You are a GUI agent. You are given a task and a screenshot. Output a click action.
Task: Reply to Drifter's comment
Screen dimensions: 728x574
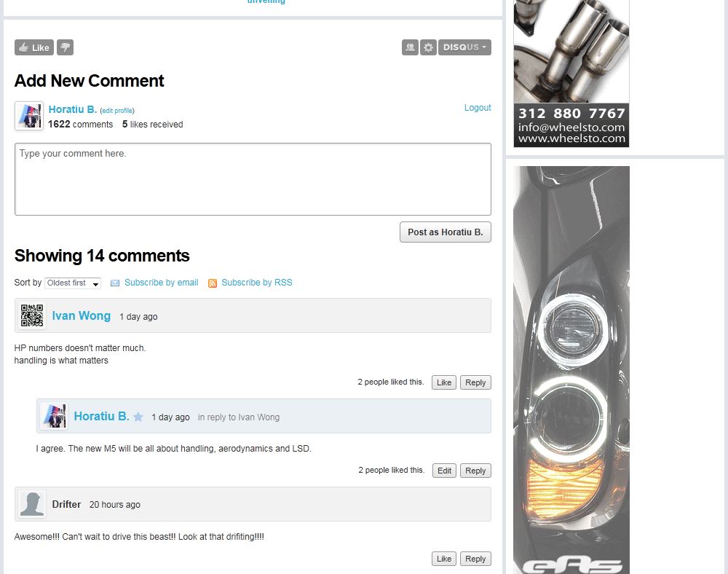pyautogui.click(x=475, y=559)
